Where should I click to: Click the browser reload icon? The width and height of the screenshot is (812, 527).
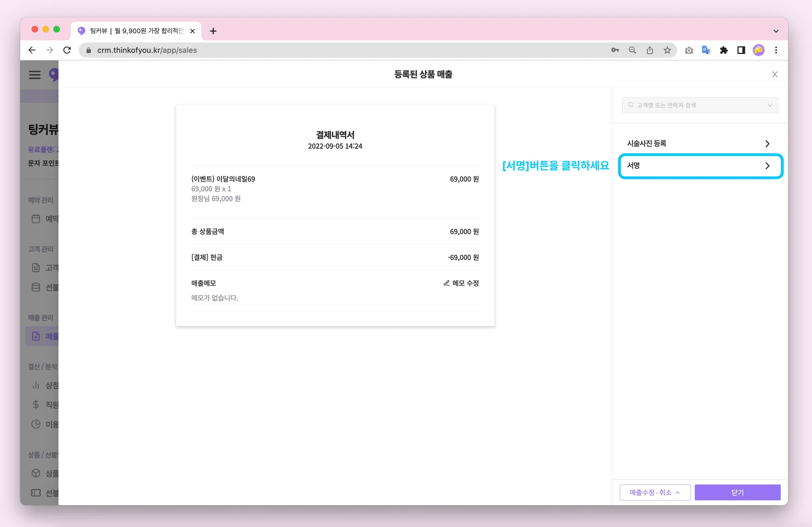point(67,50)
